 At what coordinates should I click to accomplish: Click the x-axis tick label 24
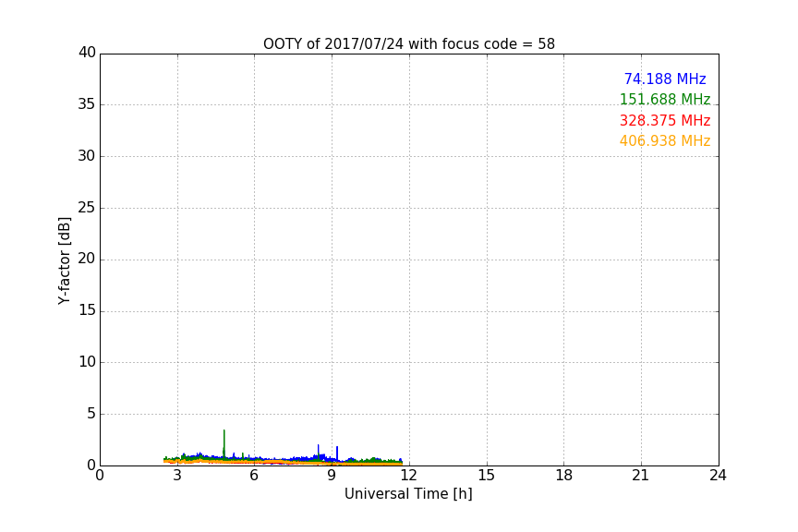718,476
